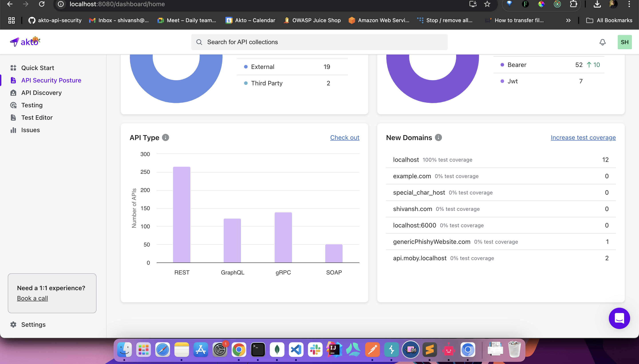Expand hidden bookmarks chevron
Image resolution: width=639 pixels, height=364 pixels.
pos(568,20)
